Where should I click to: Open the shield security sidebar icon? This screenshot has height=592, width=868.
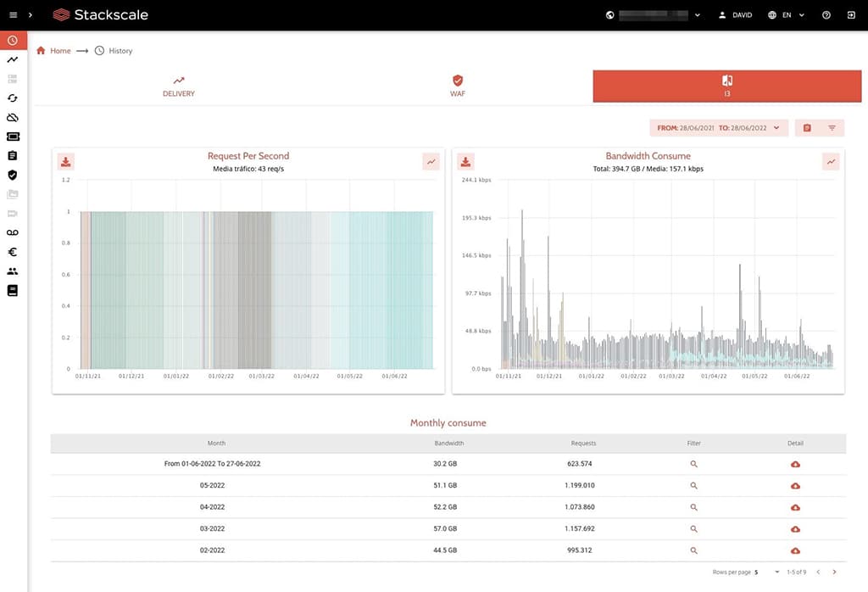point(13,175)
